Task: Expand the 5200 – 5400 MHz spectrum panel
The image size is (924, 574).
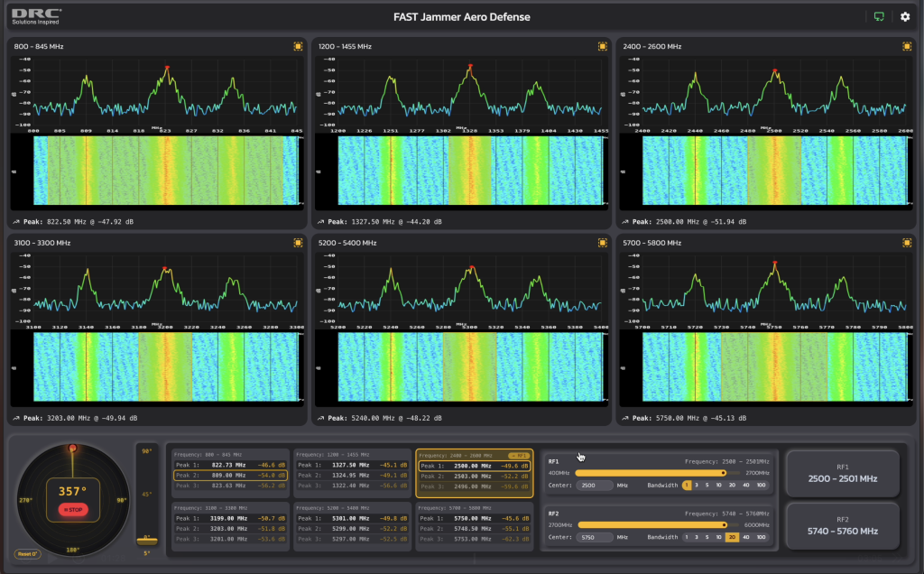Action: pos(602,243)
